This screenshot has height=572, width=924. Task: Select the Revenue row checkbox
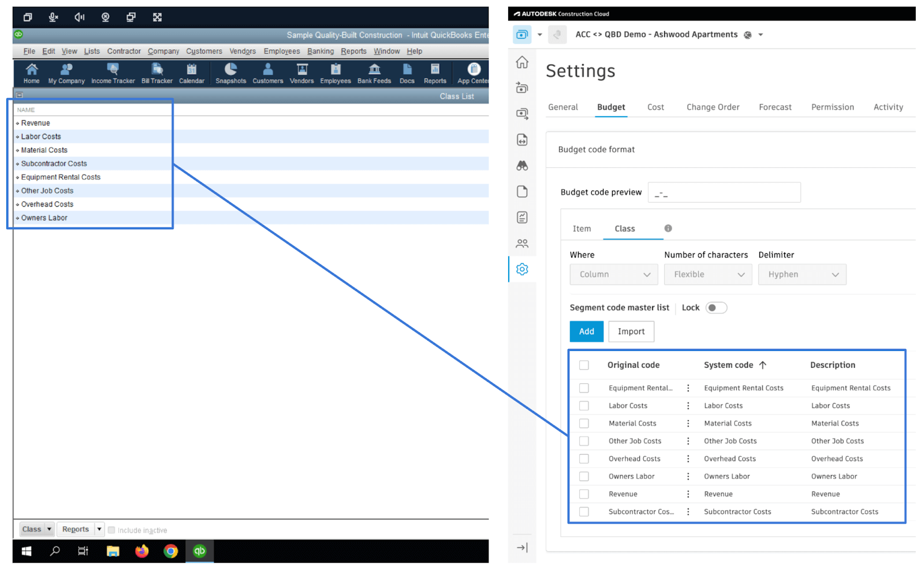click(x=584, y=494)
